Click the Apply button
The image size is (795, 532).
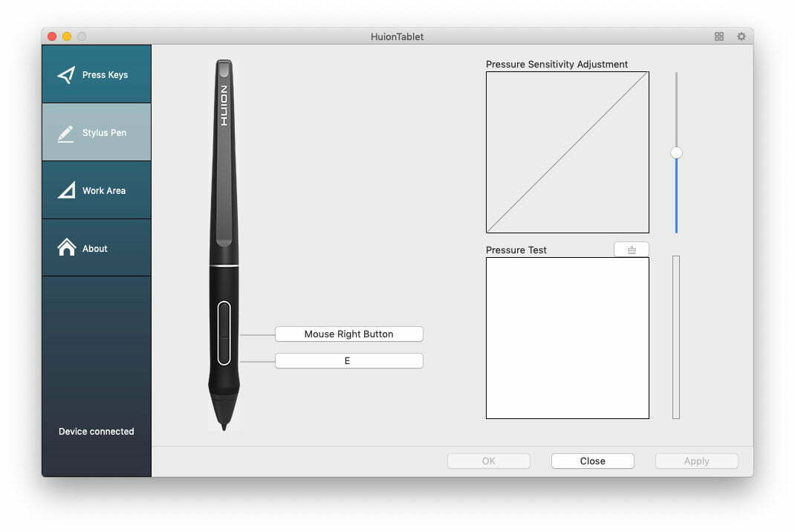(x=697, y=461)
